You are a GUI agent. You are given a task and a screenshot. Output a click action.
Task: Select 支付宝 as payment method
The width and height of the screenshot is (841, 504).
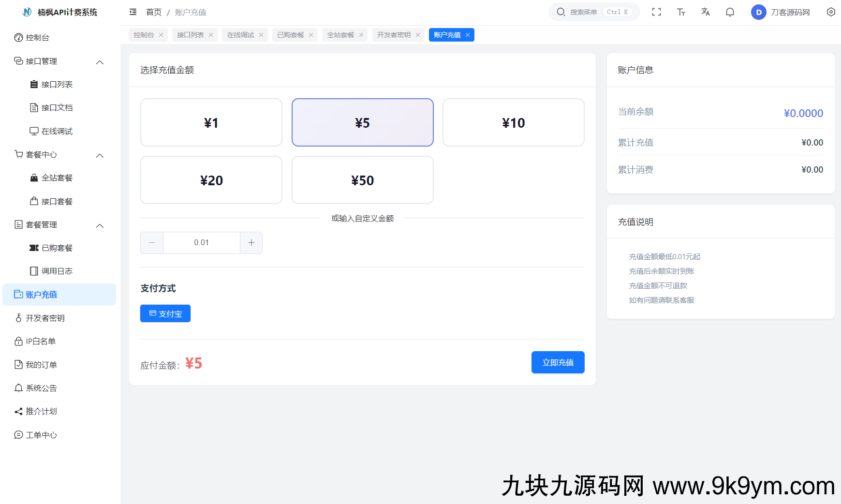pos(165,313)
